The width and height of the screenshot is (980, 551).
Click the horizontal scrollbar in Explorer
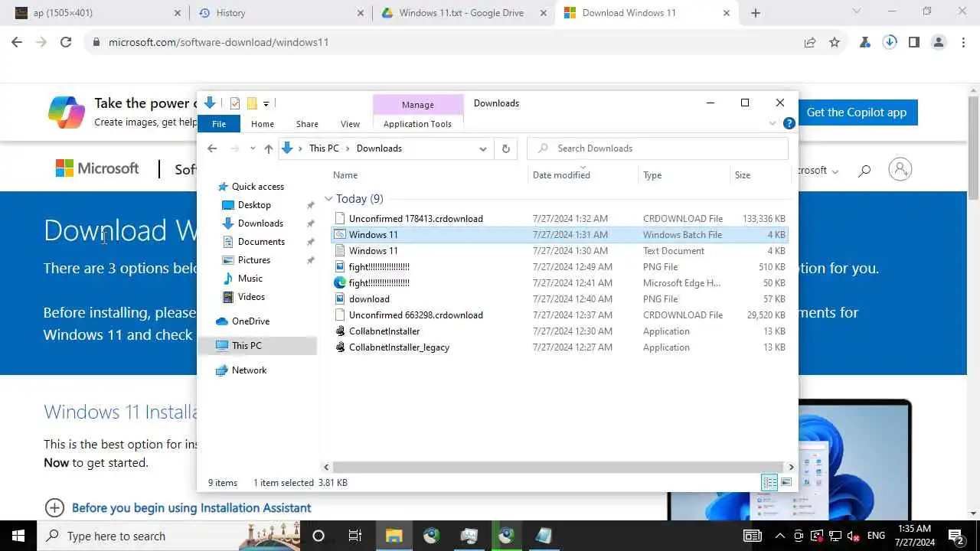558,467
